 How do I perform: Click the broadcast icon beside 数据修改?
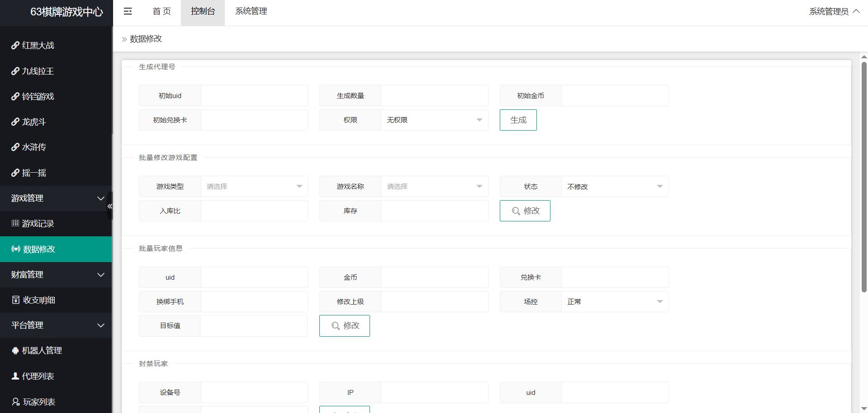tap(16, 249)
